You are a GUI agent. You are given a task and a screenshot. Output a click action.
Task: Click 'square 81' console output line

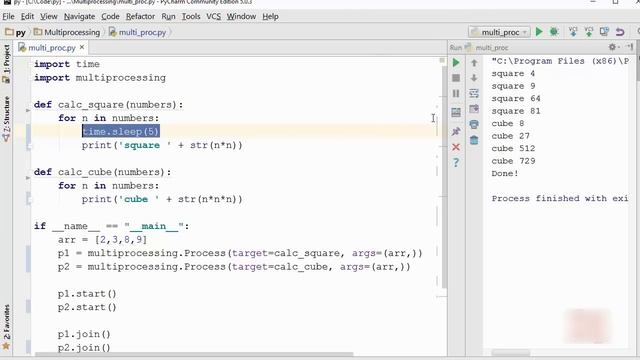point(516,111)
